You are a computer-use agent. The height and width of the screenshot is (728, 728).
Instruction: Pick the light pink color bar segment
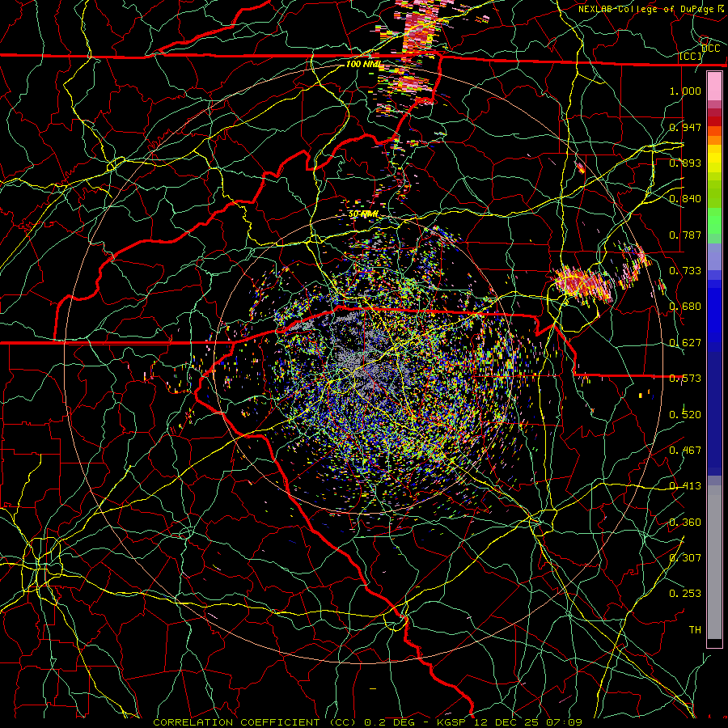[x=714, y=86]
